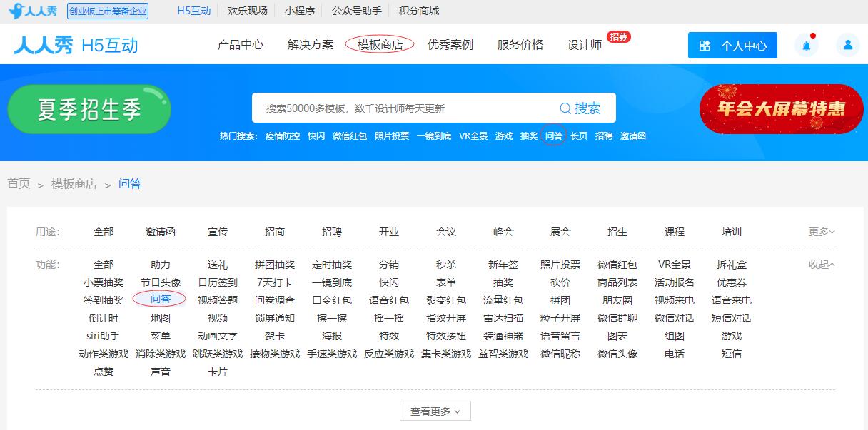Select the siri助手 function filter

(x=104, y=336)
